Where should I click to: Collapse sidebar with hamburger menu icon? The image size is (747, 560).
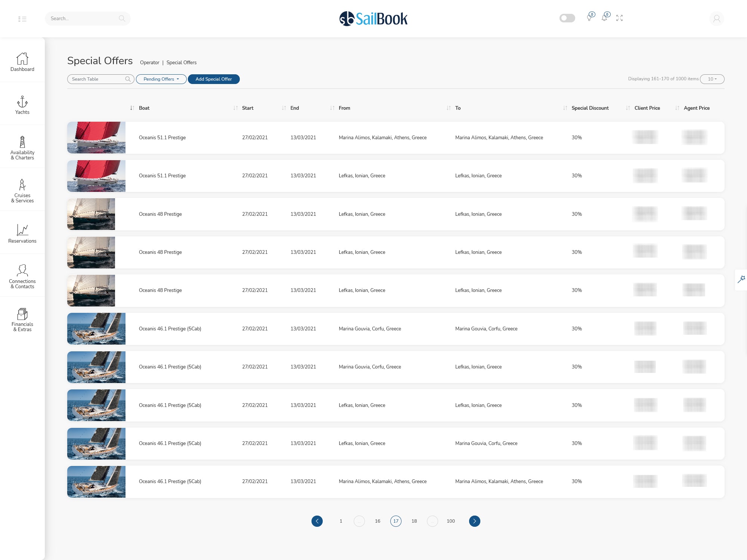tap(22, 19)
